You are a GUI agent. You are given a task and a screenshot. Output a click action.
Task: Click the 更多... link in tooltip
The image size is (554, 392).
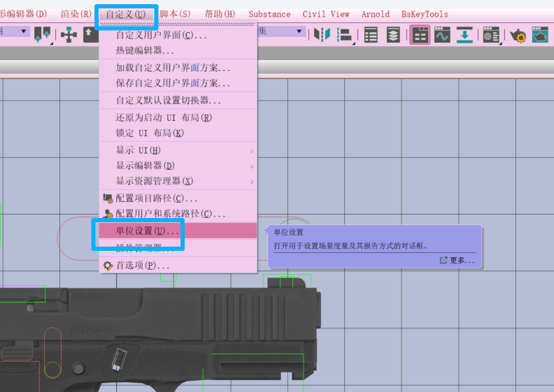(x=457, y=261)
